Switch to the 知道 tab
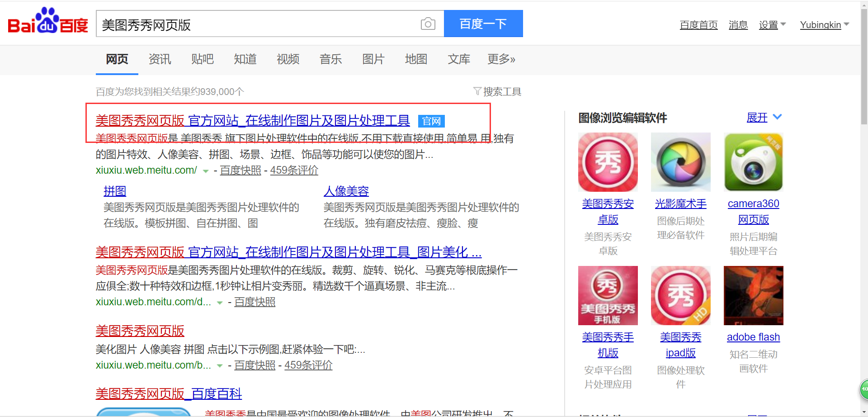The width and height of the screenshot is (868, 417). click(245, 59)
